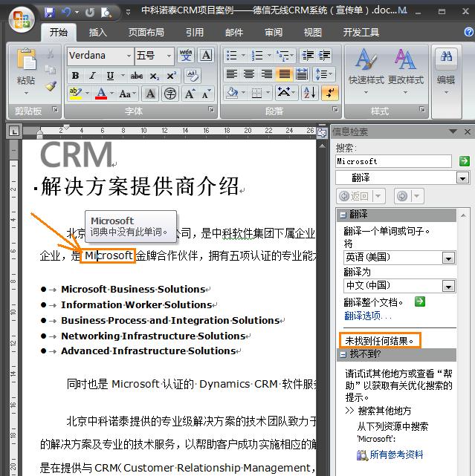
Task: Toggle italic formatting
Action: click(93, 76)
